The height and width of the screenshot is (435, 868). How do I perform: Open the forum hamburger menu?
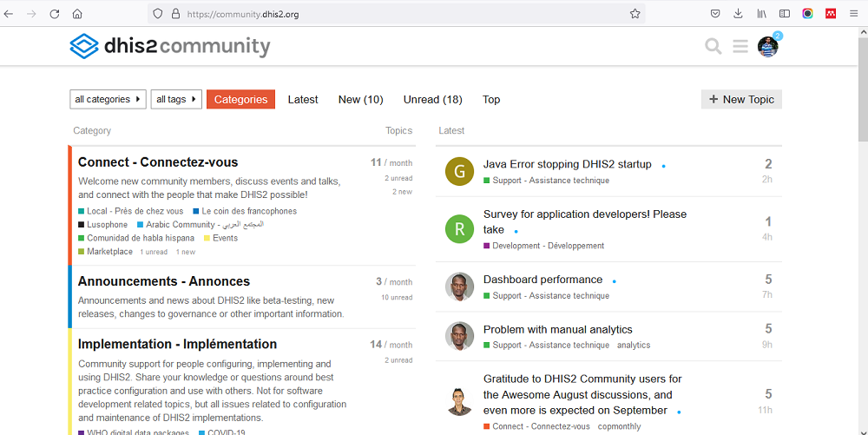click(x=740, y=46)
